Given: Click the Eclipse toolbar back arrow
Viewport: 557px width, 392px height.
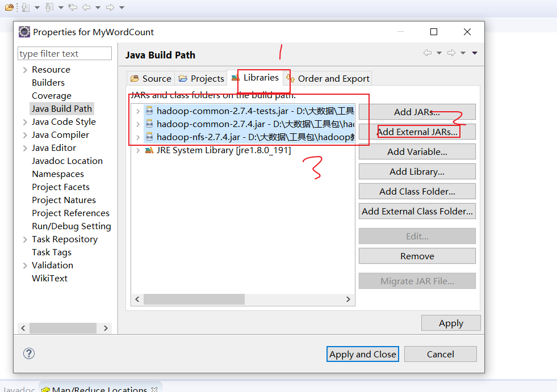Looking at the screenshot, I should coord(86,7).
